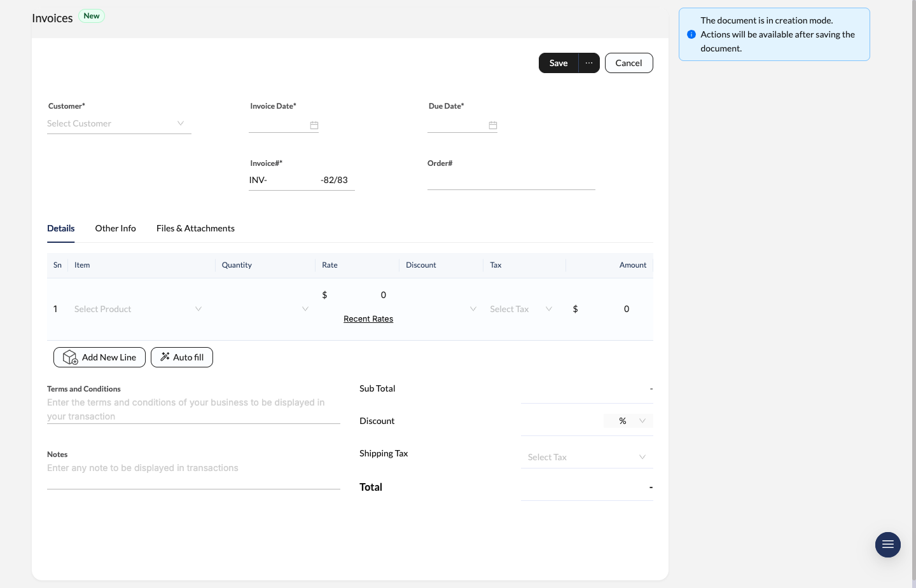The height and width of the screenshot is (588, 916).
Task: Open more save options via the Save ellipsis
Action: point(588,63)
